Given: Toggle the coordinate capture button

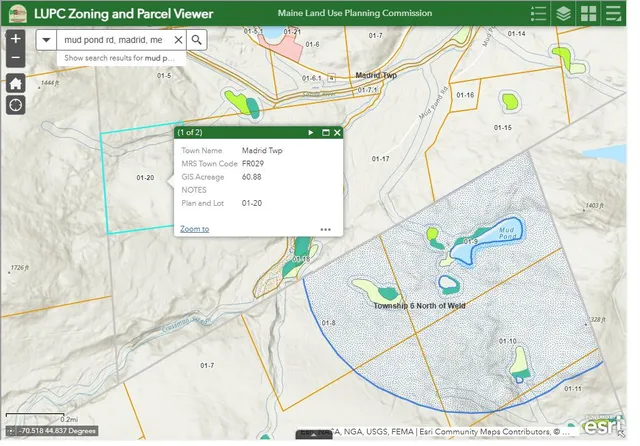Looking at the screenshot, I should [x=11, y=430].
